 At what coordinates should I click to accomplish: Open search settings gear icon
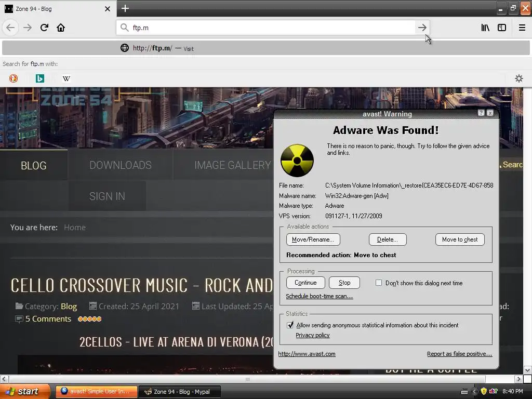(519, 78)
